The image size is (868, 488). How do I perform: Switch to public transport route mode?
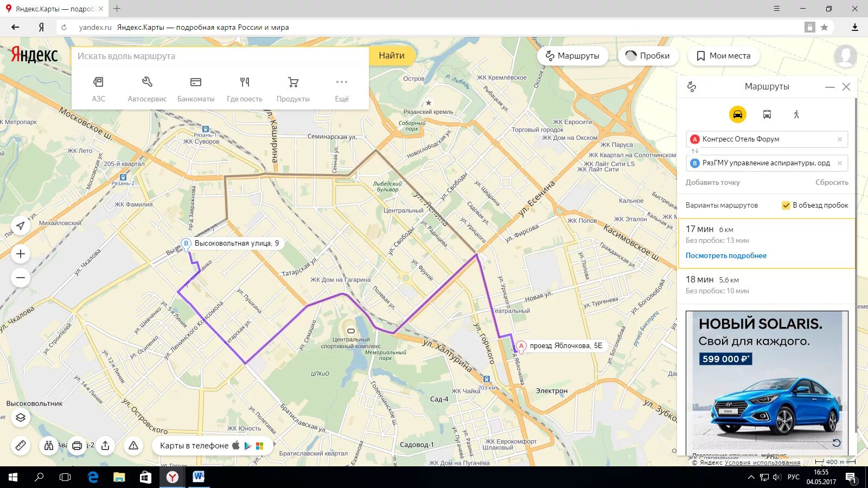(767, 114)
